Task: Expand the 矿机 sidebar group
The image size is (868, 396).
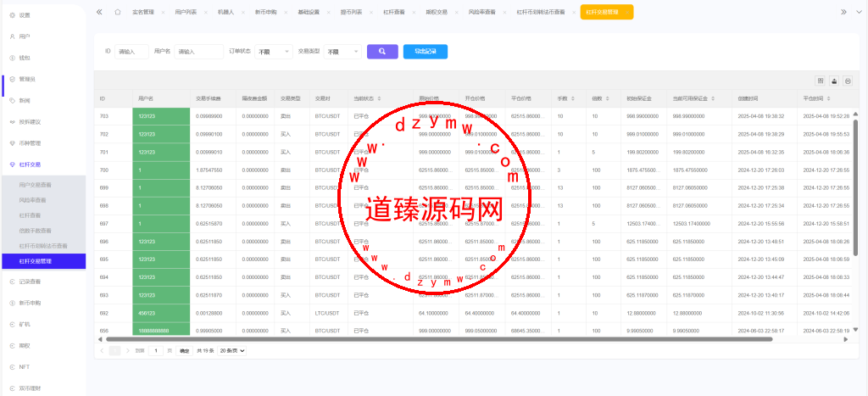Action: tap(42, 324)
